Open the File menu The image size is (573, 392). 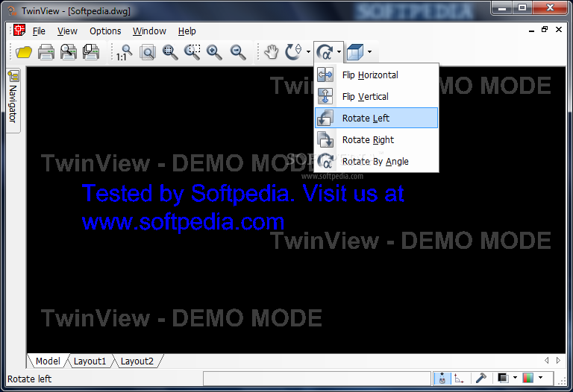39,31
